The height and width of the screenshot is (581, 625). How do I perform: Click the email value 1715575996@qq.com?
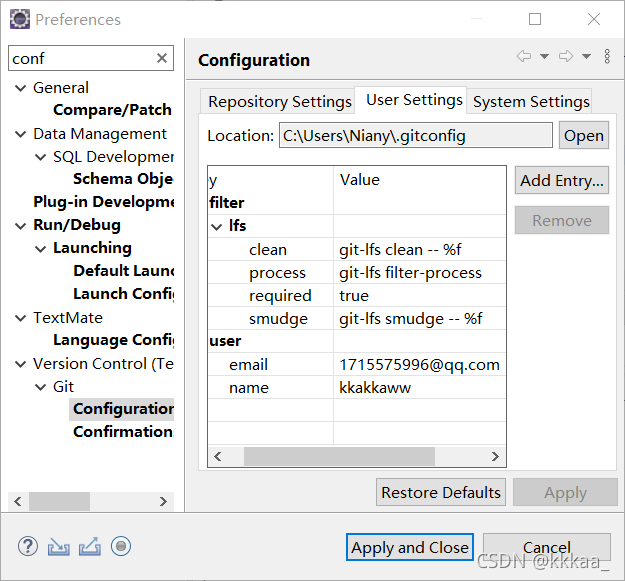coord(419,365)
